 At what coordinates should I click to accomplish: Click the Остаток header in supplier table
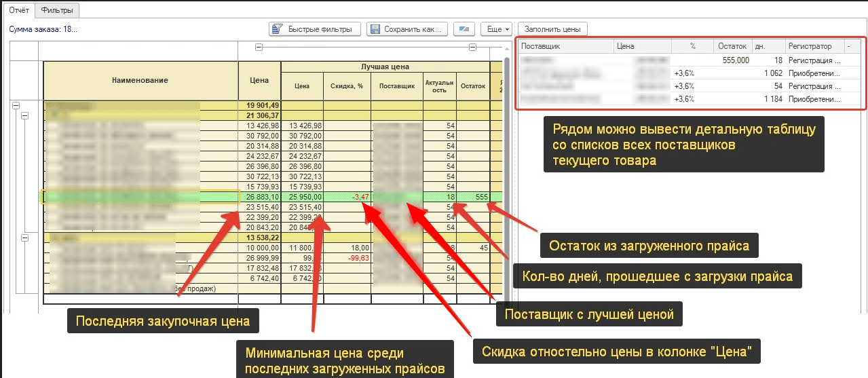(x=732, y=47)
